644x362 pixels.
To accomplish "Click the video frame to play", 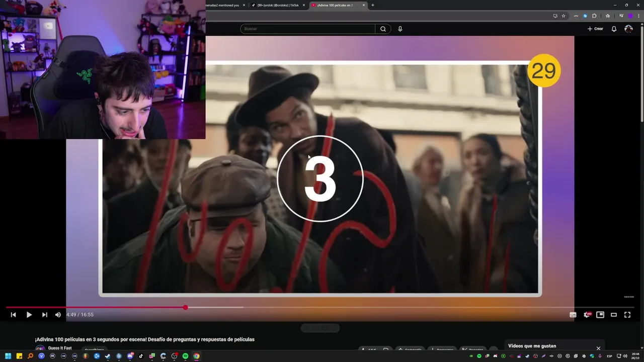I will pyautogui.click(x=320, y=178).
